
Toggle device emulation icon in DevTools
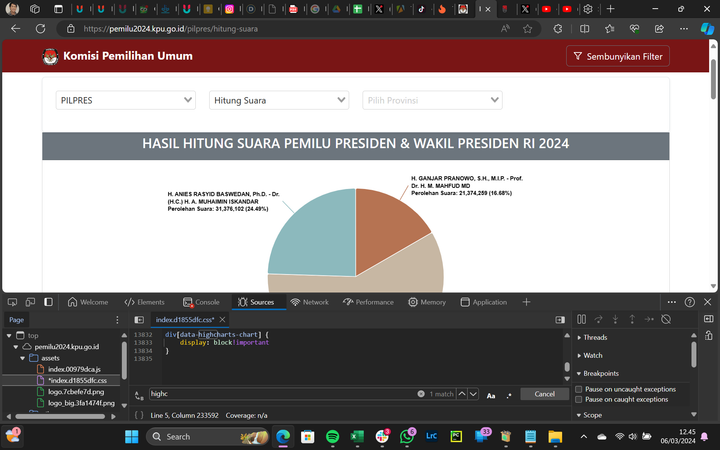(29, 302)
